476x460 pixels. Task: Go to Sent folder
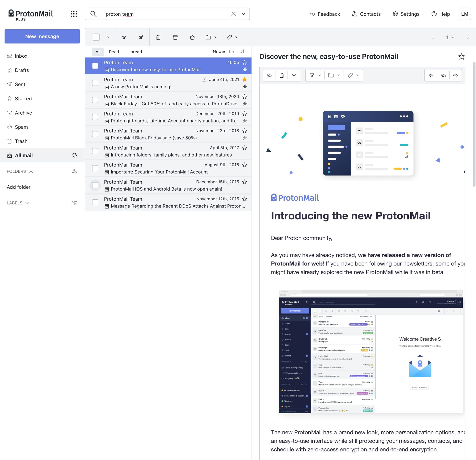click(x=42, y=84)
